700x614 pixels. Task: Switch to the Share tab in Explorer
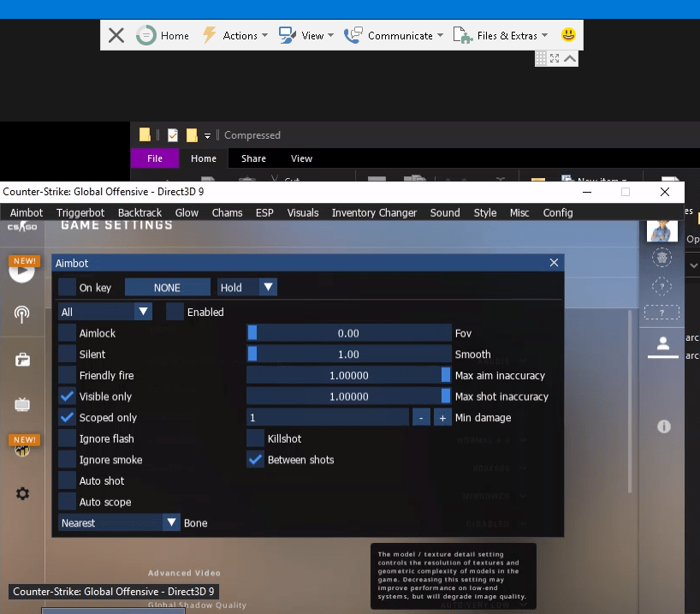pos(253,158)
